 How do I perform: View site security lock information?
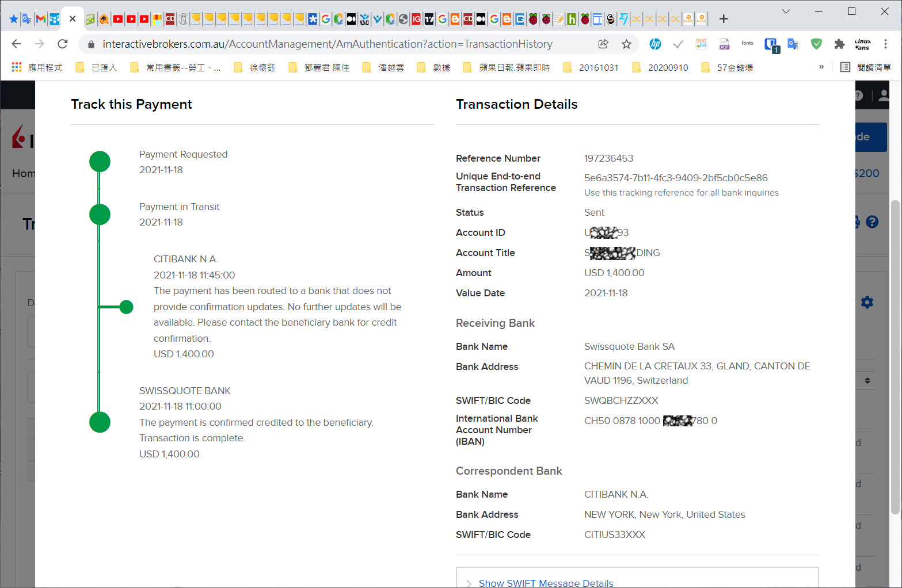click(91, 44)
